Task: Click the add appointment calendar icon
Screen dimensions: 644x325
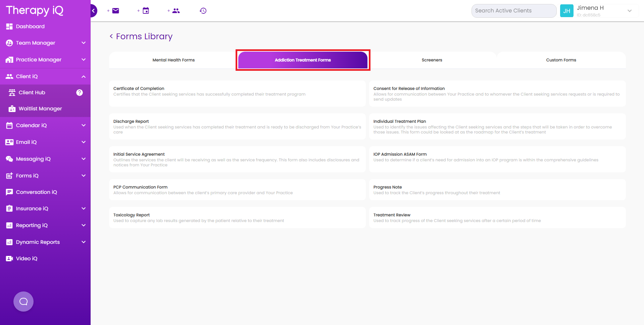Action: (146, 11)
